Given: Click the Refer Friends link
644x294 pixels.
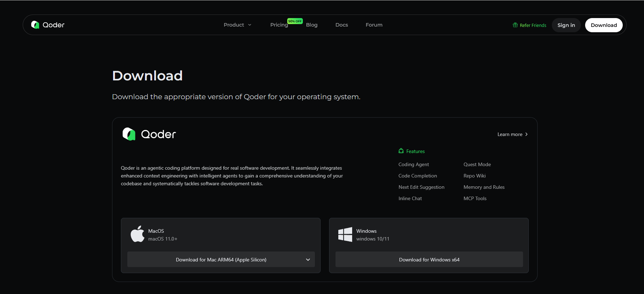Looking at the screenshot, I should click(529, 25).
